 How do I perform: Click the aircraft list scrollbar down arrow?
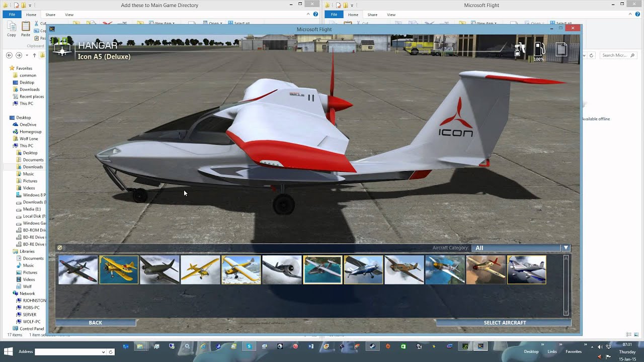(x=566, y=312)
